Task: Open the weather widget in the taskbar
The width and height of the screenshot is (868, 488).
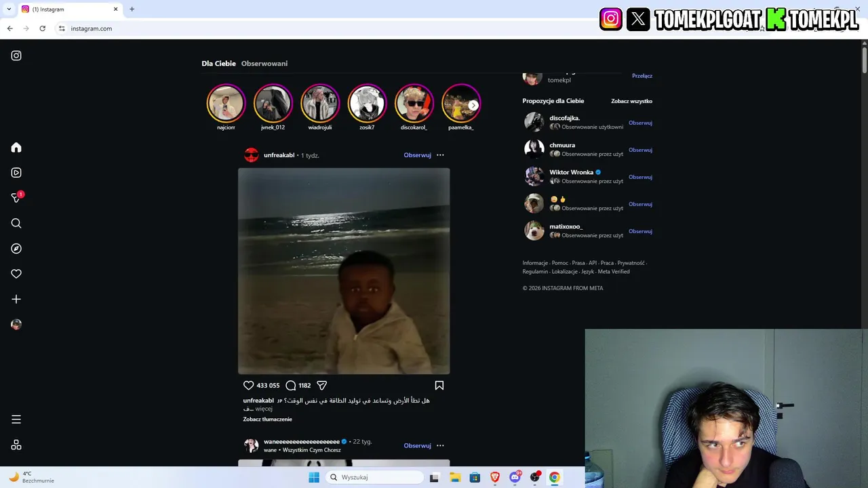Action: tap(31, 477)
